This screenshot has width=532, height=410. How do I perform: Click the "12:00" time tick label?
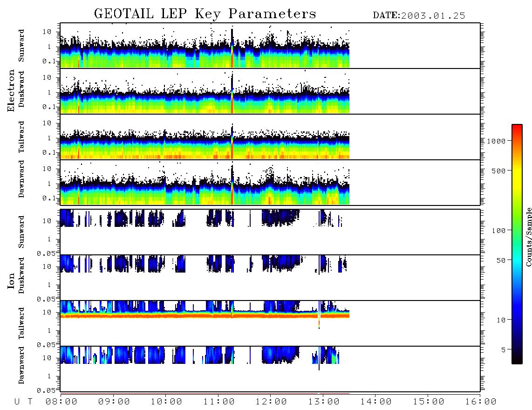(271, 402)
